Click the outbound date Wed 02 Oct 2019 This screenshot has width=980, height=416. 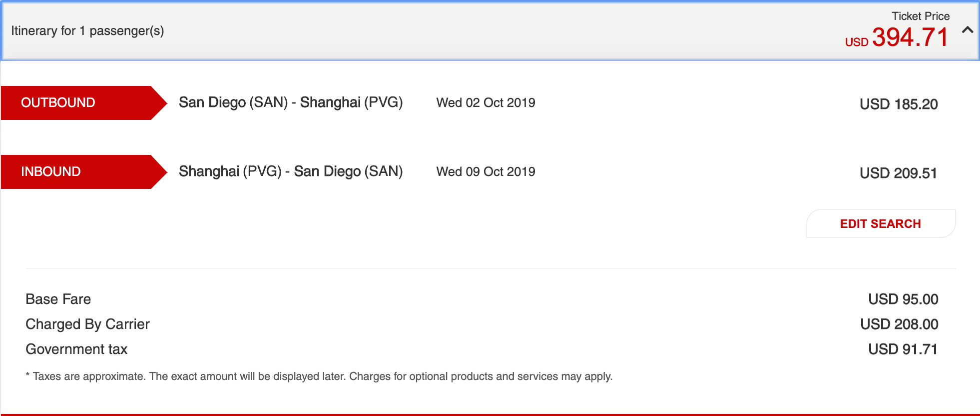click(486, 102)
